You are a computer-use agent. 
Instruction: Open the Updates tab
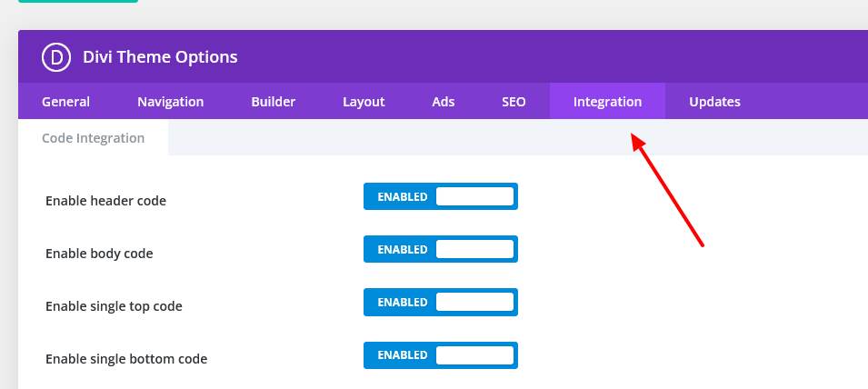point(714,102)
